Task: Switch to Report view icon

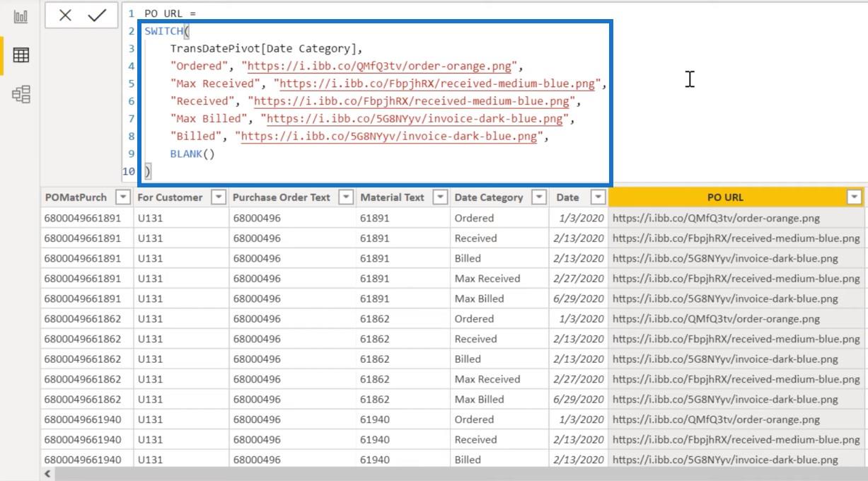Action: click(x=21, y=16)
